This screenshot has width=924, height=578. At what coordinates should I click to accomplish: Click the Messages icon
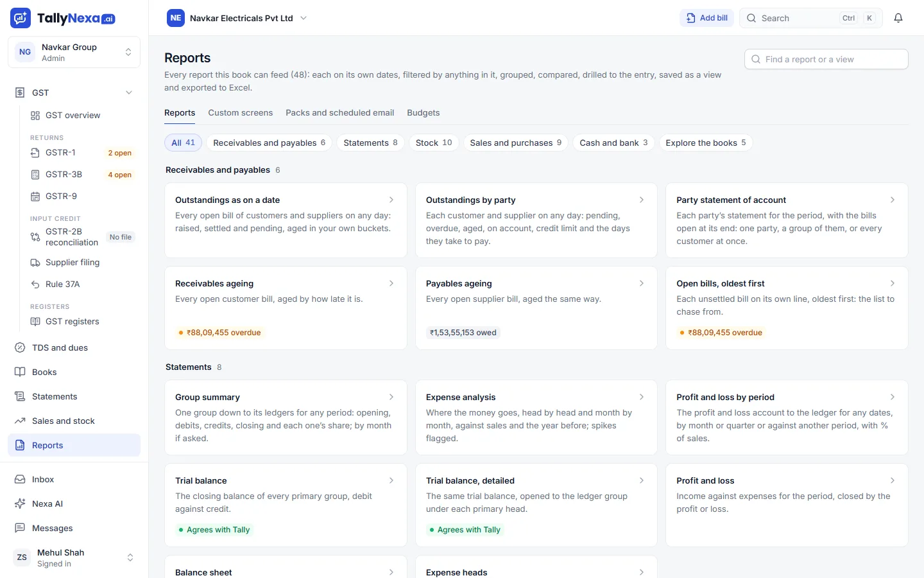pyautogui.click(x=20, y=529)
